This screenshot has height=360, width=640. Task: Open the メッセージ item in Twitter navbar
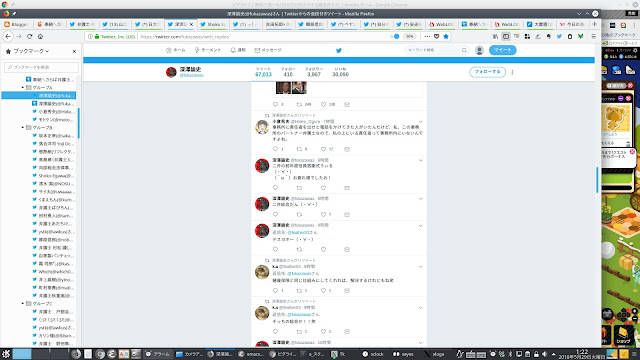(x=268, y=50)
